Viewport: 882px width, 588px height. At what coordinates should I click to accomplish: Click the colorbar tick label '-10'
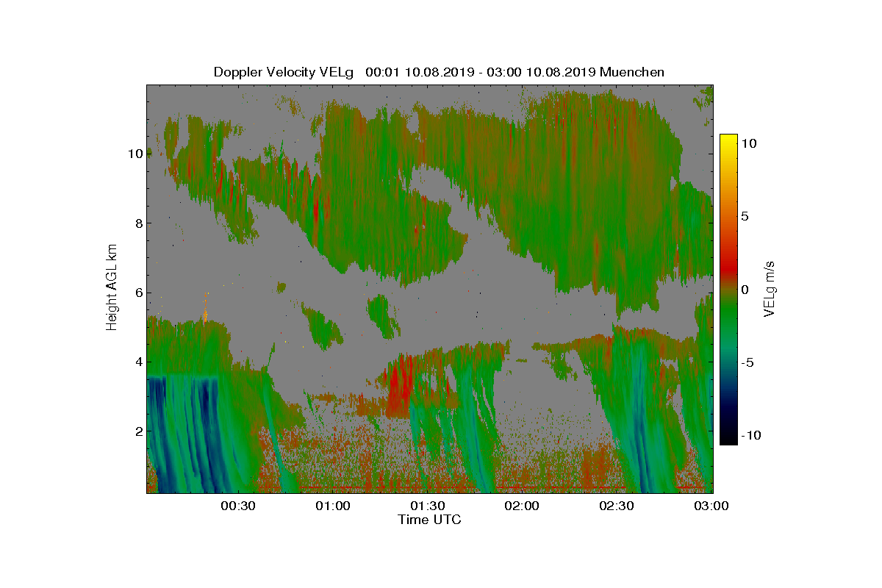pos(751,435)
